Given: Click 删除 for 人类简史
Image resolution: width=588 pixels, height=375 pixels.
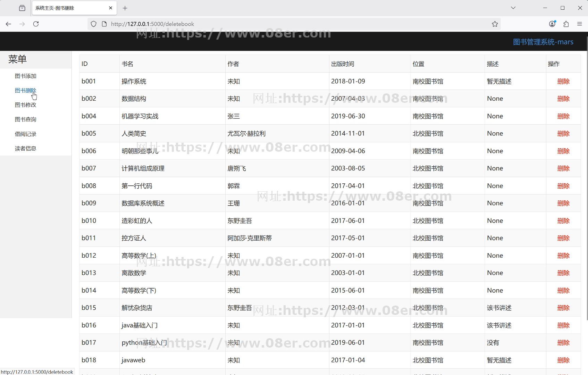Looking at the screenshot, I should tap(563, 133).
